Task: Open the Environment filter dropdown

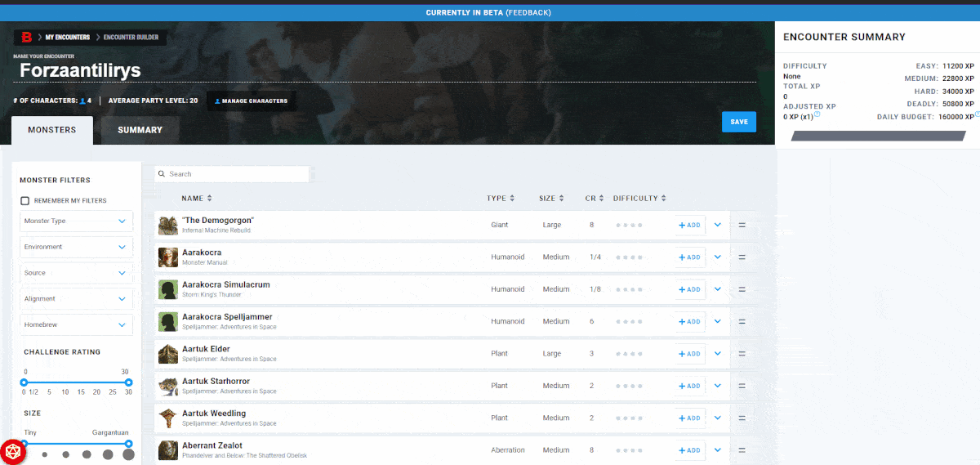Action: [x=76, y=247]
